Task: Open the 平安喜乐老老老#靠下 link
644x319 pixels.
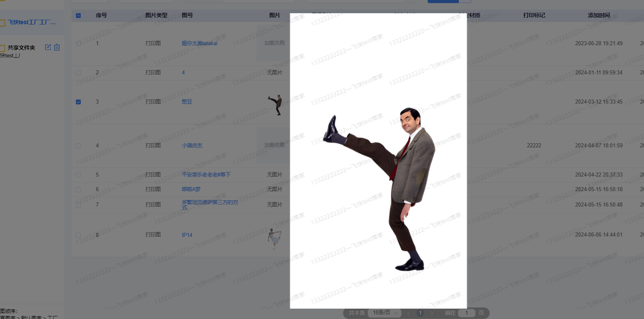Action: 206,174
